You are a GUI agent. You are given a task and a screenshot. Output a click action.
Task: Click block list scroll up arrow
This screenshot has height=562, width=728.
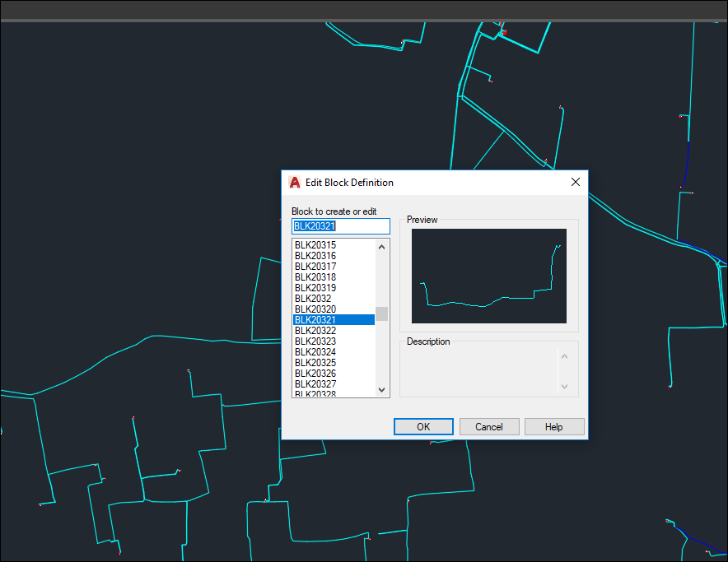[381, 247]
